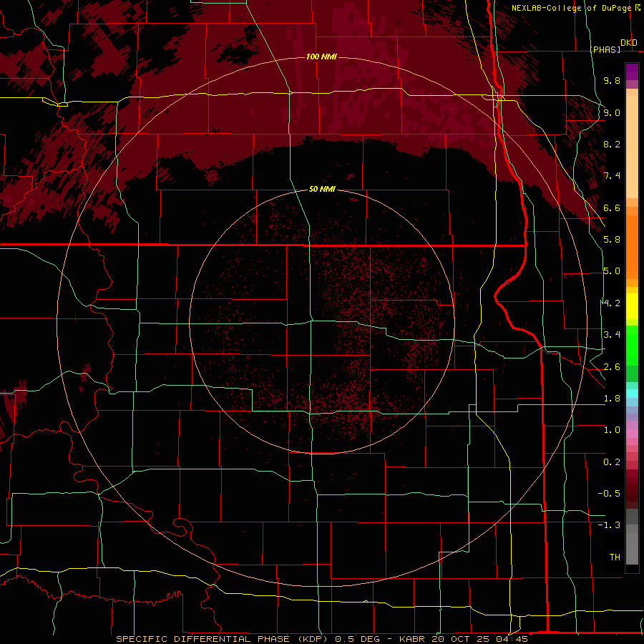Click the -0.5 scale value
This screenshot has width=644, height=644.
pos(609,494)
